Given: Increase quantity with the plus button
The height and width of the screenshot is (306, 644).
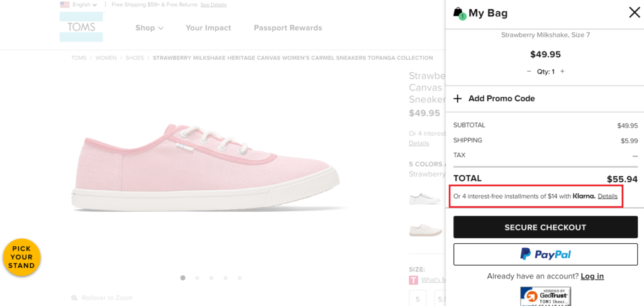Looking at the screenshot, I should [x=562, y=72].
